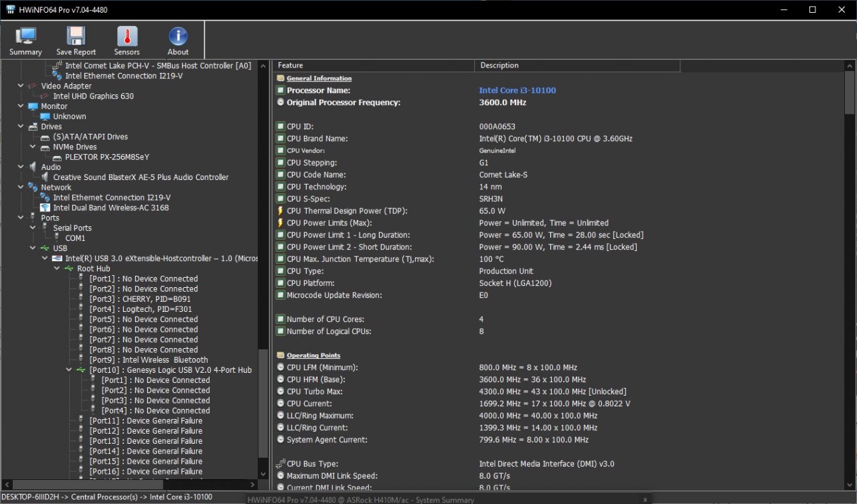Click the Description column header

[x=577, y=65]
